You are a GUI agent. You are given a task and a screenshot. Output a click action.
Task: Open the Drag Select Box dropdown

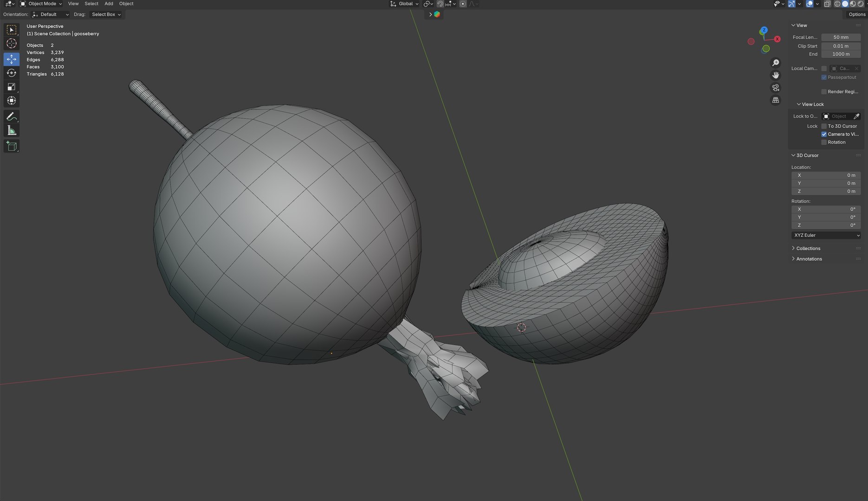[x=106, y=14]
